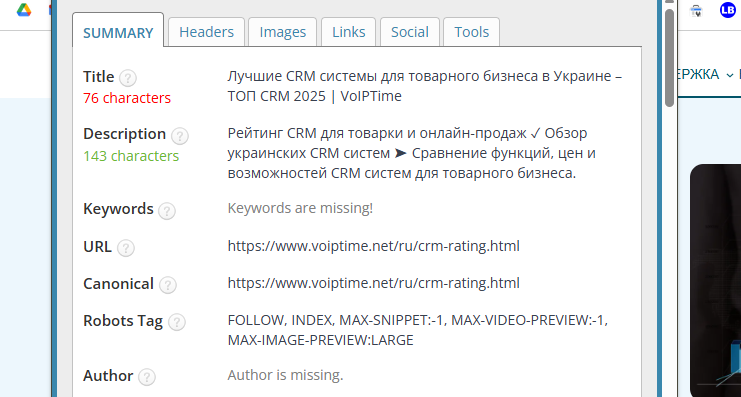This screenshot has height=397, width=741.
Task: Open the Google Drive bookmark icon
Action: (24, 10)
